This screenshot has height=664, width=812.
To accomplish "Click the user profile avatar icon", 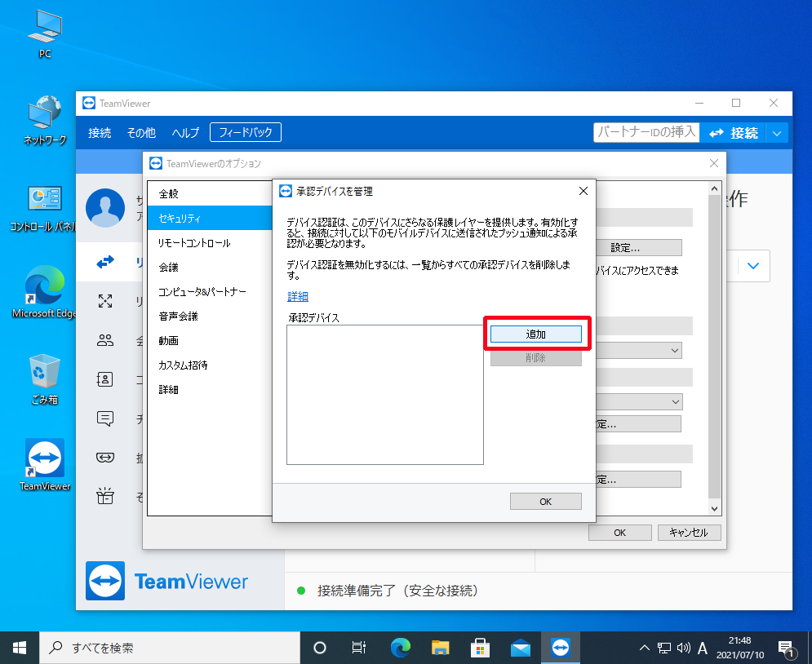I will click(x=105, y=207).
